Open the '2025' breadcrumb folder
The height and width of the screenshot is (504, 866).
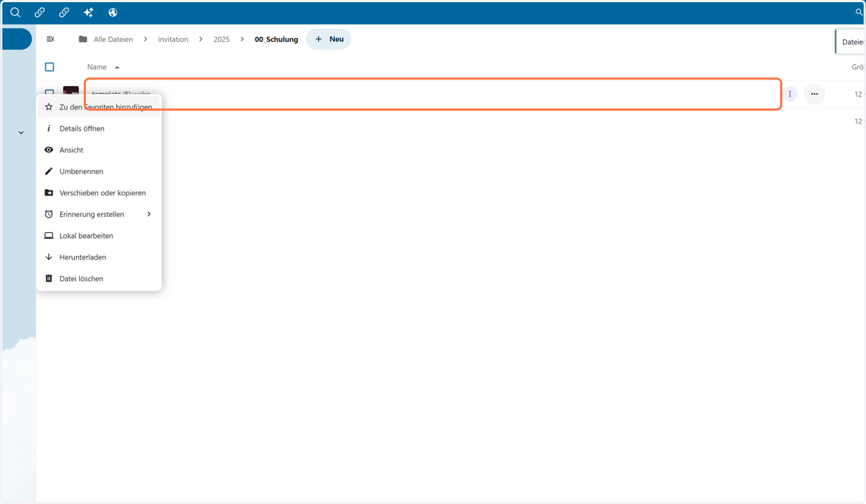[222, 40]
